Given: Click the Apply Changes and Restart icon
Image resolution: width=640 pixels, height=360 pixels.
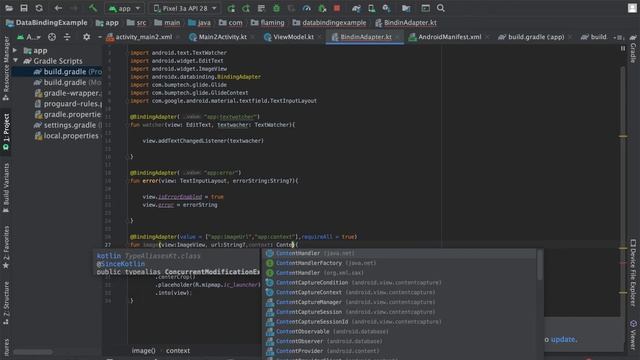Looking at the screenshot, I should coord(246,8).
